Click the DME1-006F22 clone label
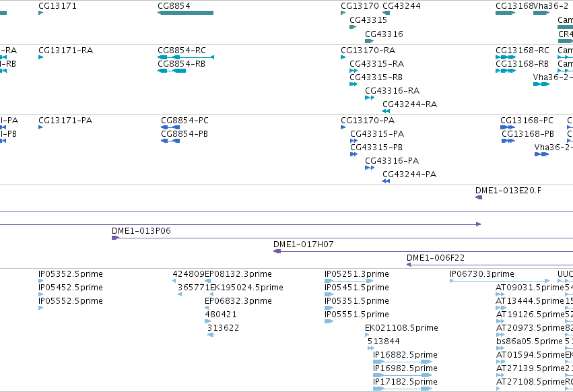Viewport: 573px width, 392px height. tap(436, 258)
